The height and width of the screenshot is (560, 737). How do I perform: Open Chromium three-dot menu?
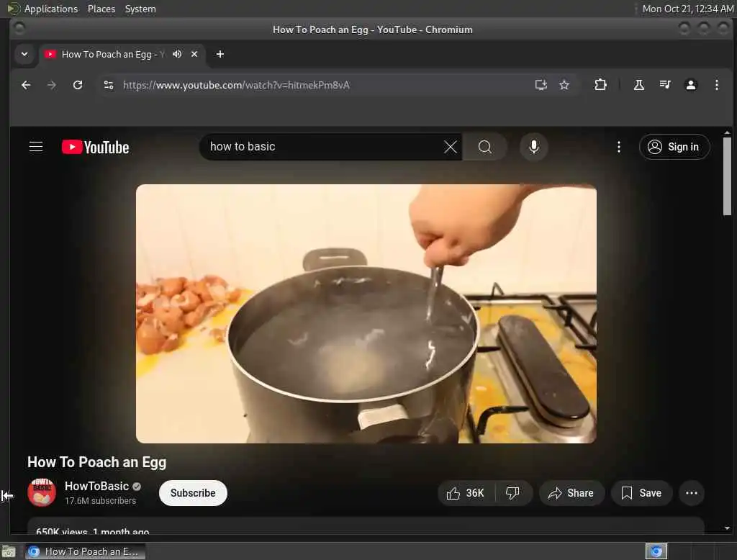716,85
